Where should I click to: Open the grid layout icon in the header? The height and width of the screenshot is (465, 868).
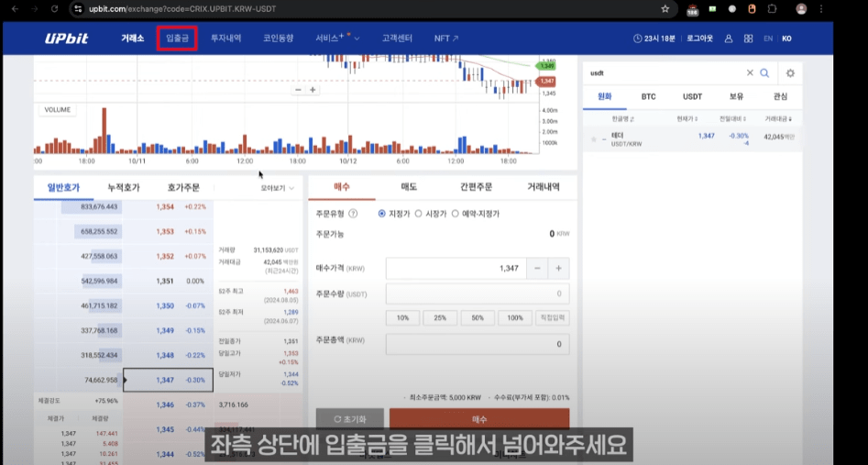pos(749,39)
